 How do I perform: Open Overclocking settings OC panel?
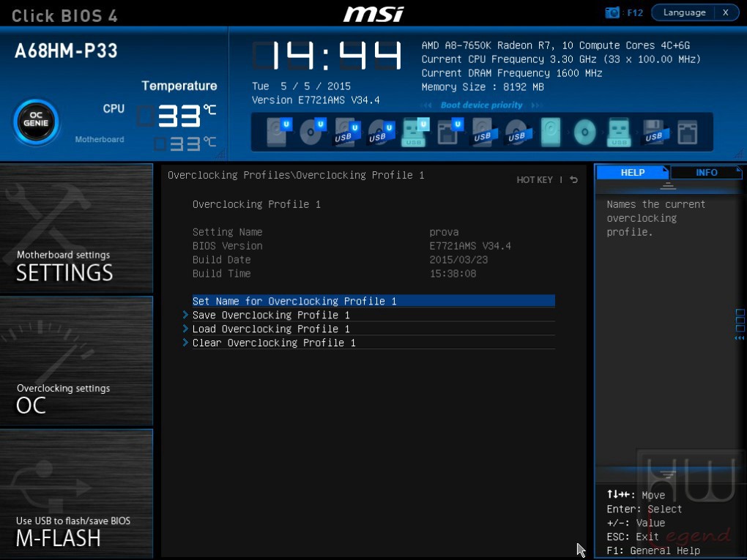[76, 361]
